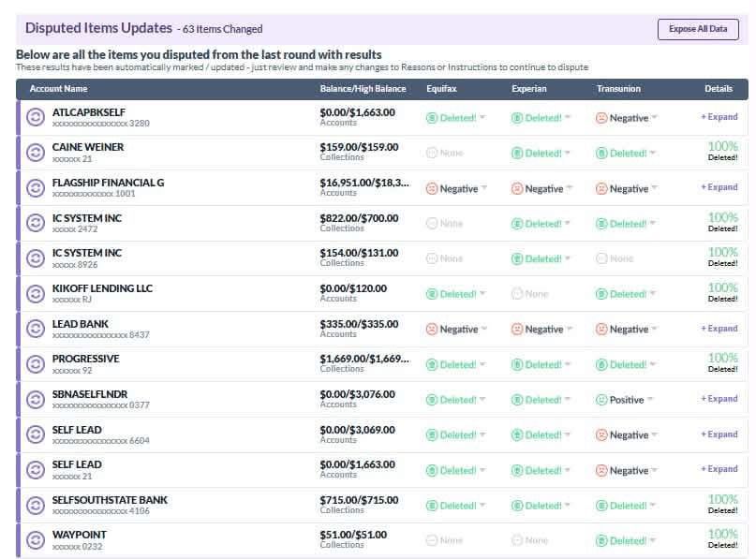Click 100% Deleted for KIKOFF LENDING LLC
This screenshot has width=756, height=559.
tap(722, 292)
